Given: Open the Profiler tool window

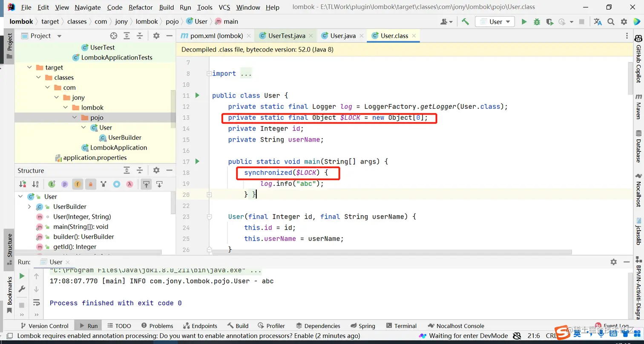Looking at the screenshot, I should click(x=271, y=326).
